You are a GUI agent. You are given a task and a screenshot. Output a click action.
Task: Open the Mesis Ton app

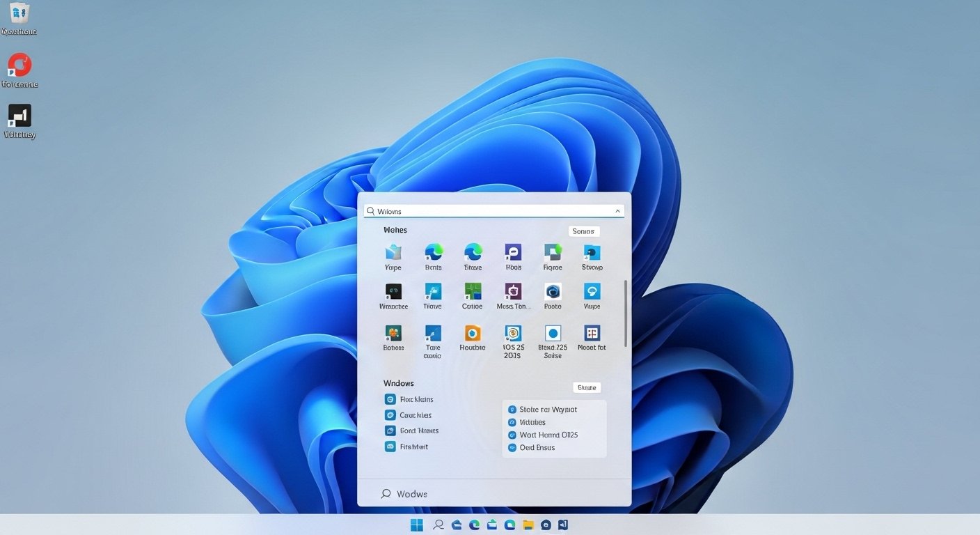click(513, 293)
